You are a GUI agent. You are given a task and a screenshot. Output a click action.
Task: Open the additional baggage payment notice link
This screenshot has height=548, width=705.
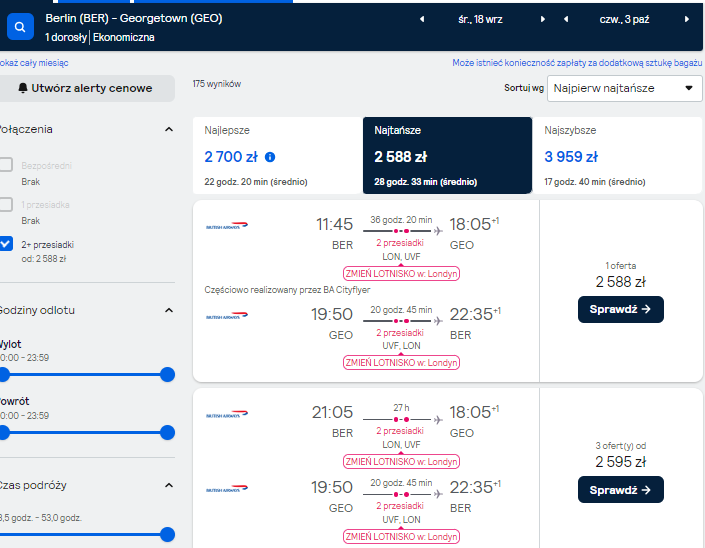(x=577, y=63)
